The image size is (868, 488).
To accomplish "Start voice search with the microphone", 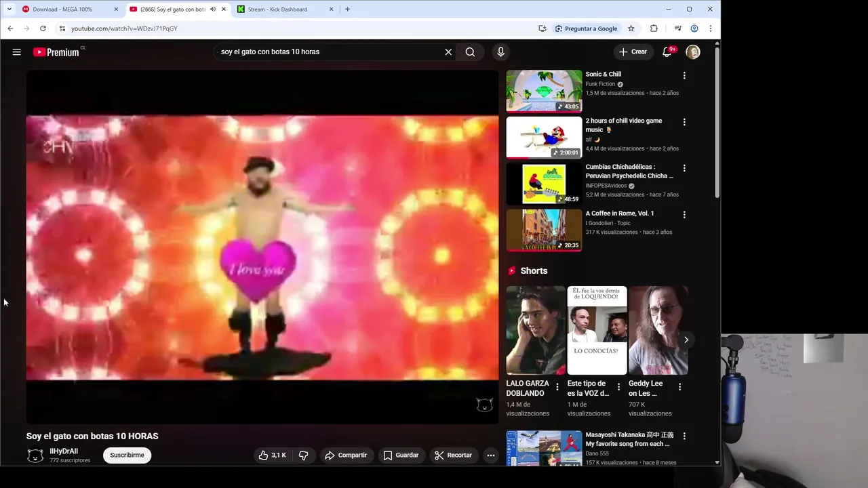I will (x=500, y=52).
